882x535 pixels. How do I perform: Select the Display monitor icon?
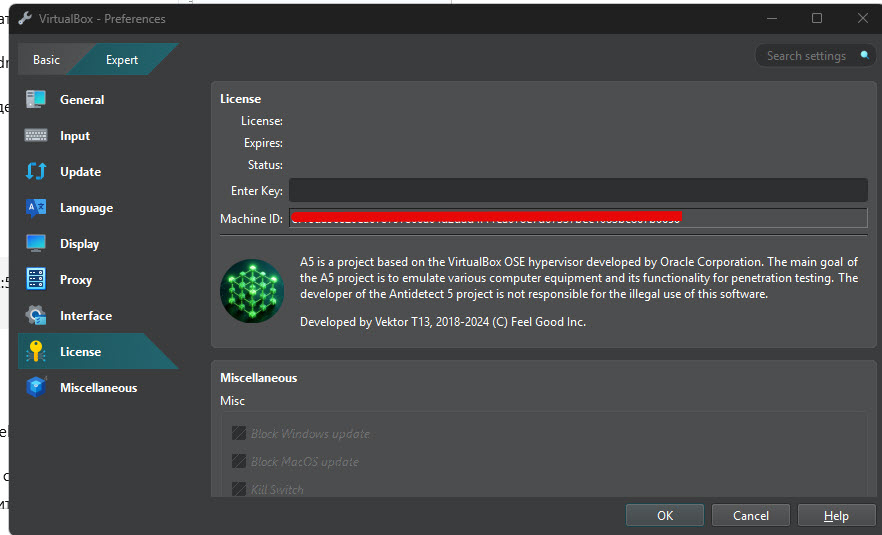point(36,244)
